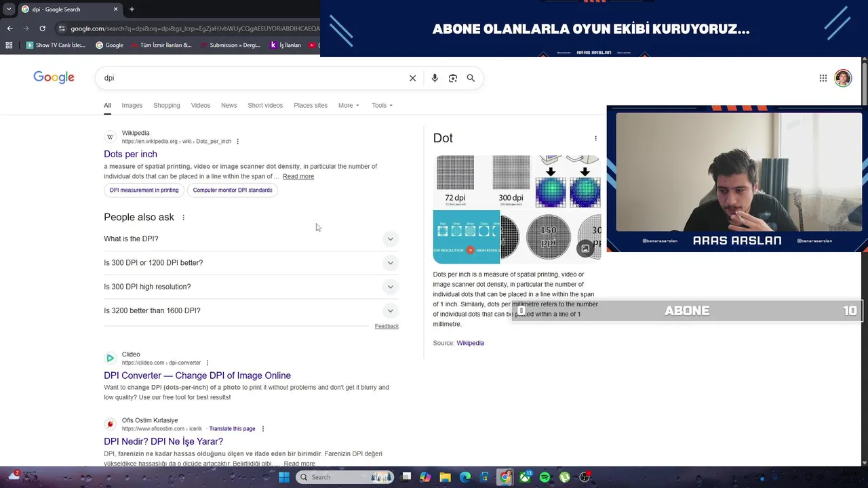The image size is (868, 488).
Task: Open more options for Clideo result
Action: [208, 363]
